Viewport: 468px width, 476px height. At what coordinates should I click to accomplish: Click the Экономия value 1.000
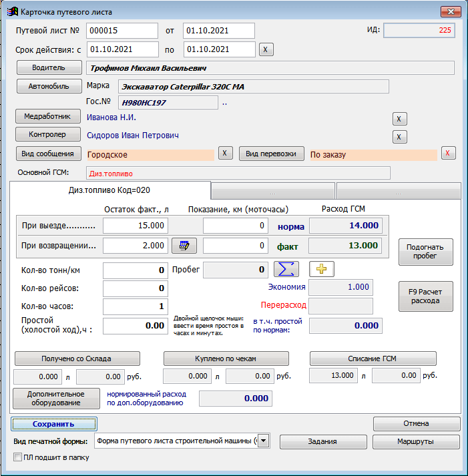click(341, 287)
